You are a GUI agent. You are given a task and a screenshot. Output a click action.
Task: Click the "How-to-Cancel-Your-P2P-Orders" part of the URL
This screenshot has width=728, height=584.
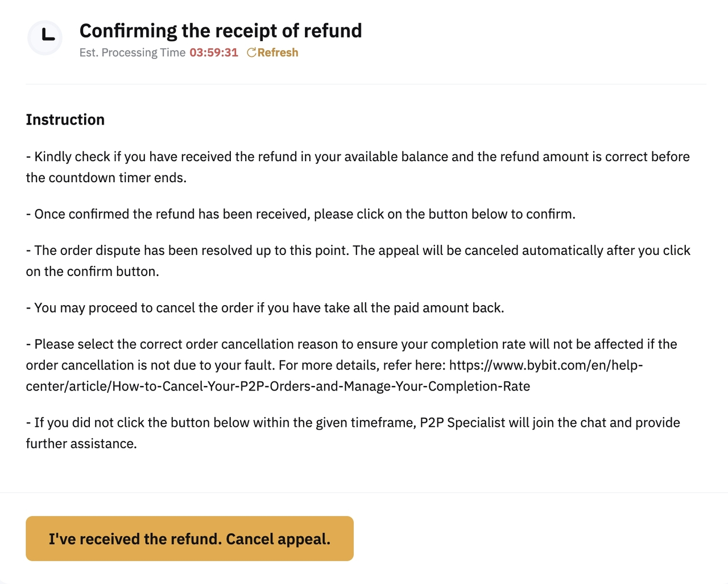pos(217,386)
